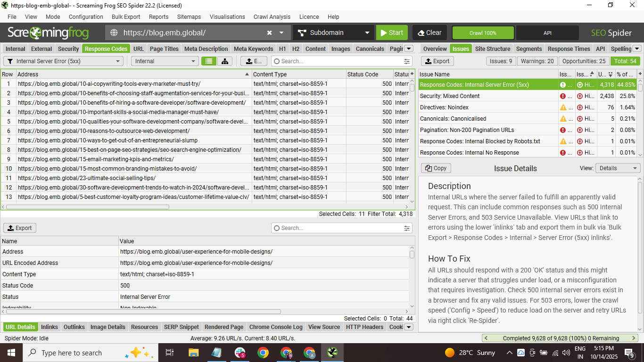This screenshot has height=362, width=644.
Task: Click the Crawl 100% progress bar
Action: point(483,33)
